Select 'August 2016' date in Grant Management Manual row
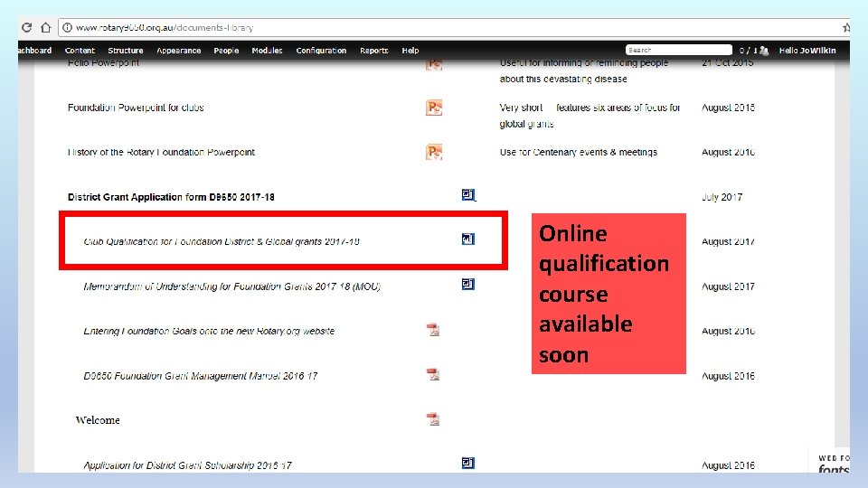Screen dimensions: 868x488 pyautogui.click(x=728, y=376)
